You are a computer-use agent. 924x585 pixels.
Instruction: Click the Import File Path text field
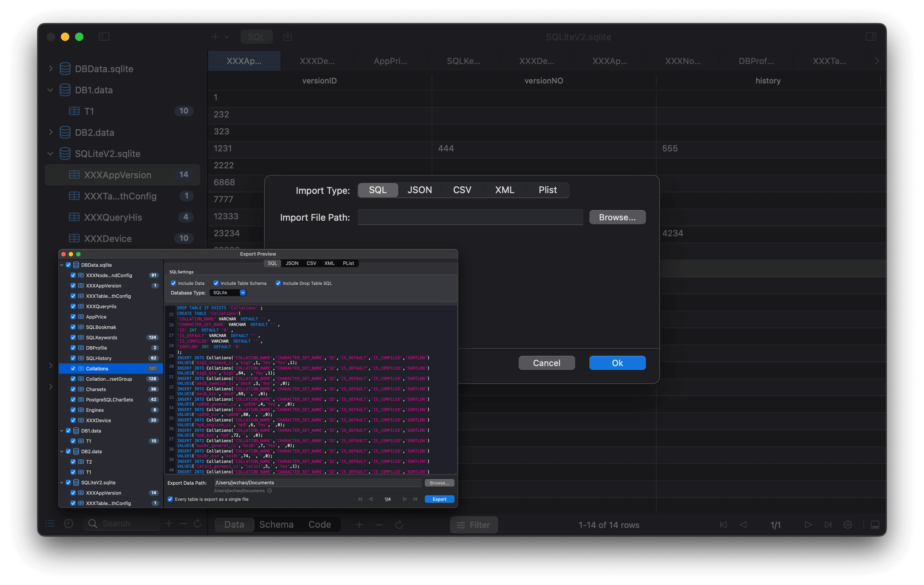coord(470,217)
